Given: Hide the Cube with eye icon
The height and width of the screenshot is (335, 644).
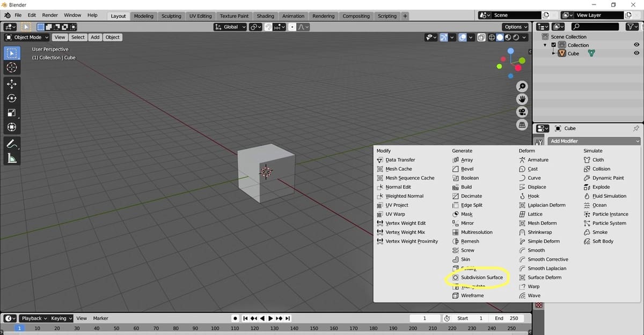Looking at the screenshot, I should click(x=636, y=53).
